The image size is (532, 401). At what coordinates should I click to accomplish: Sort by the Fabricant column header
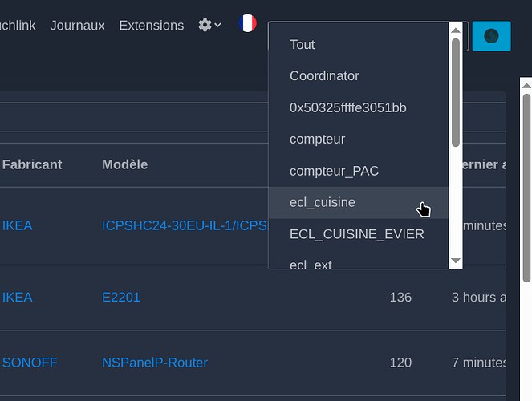pyautogui.click(x=32, y=164)
